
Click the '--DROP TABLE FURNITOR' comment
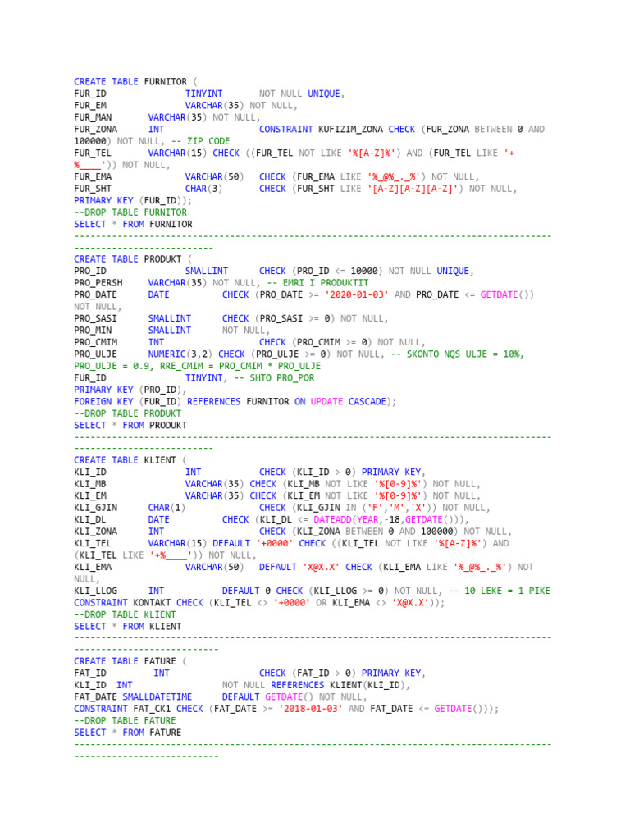[130, 212]
